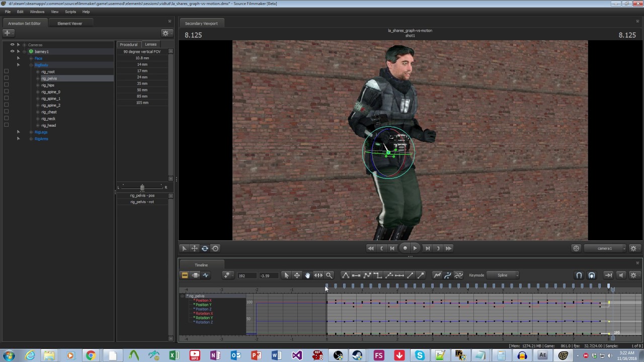Open the Scripts menu
Viewport: 644px width, 362px height.
(70, 12)
